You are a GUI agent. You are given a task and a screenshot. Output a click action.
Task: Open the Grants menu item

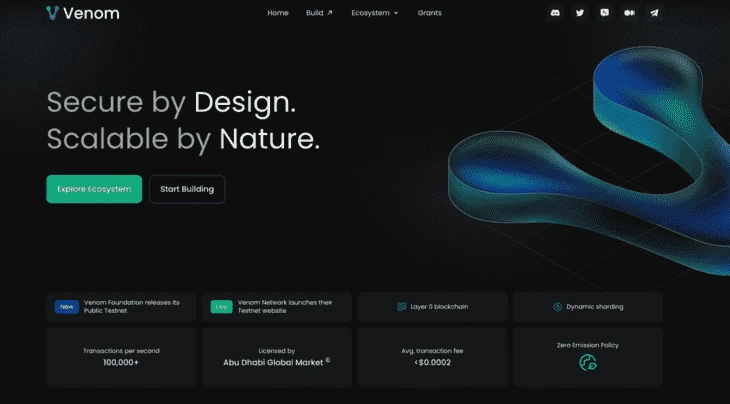pyautogui.click(x=429, y=13)
